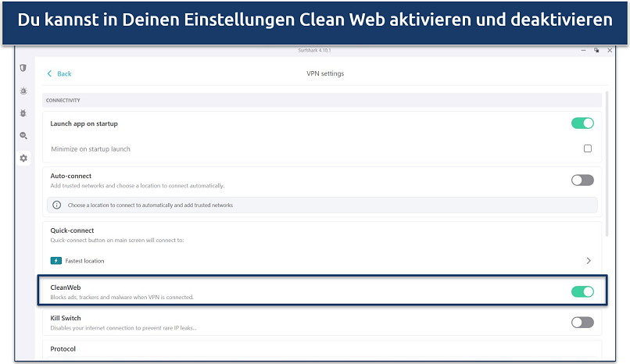
Task: Close the Surfshark window
Action: [x=610, y=50]
